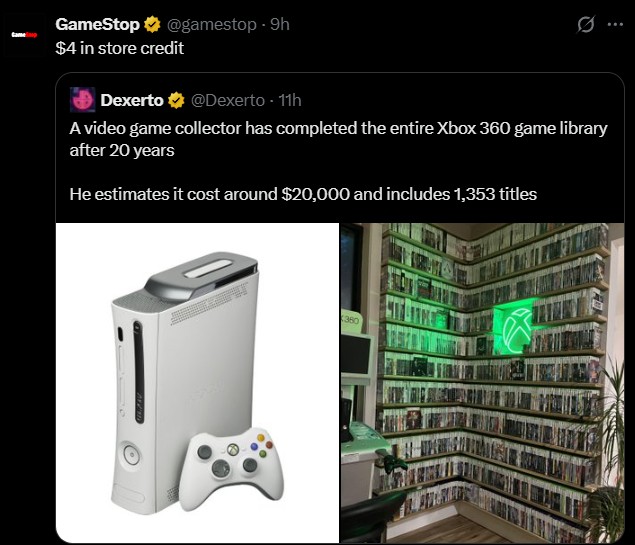Click the Dexerto display name

pyautogui.click(x=132, y=100)
